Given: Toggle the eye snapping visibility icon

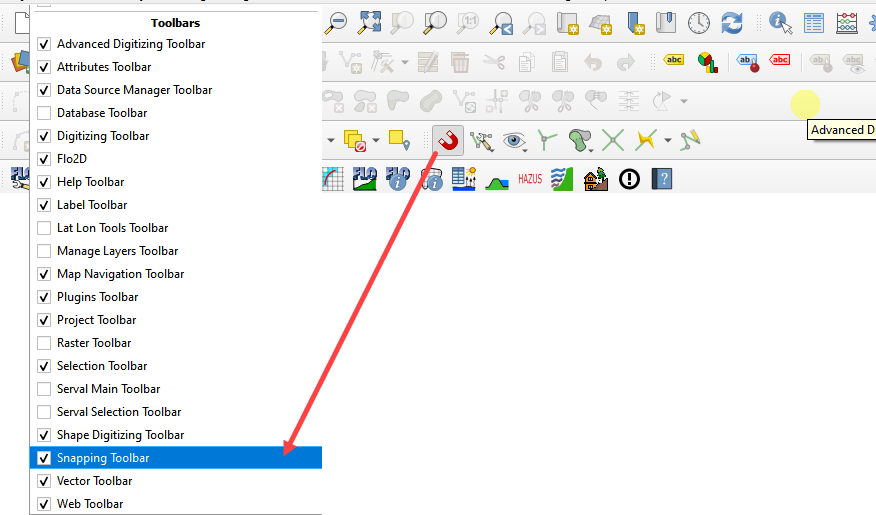Looking at the screenshot, I should (x=514, y=140).
